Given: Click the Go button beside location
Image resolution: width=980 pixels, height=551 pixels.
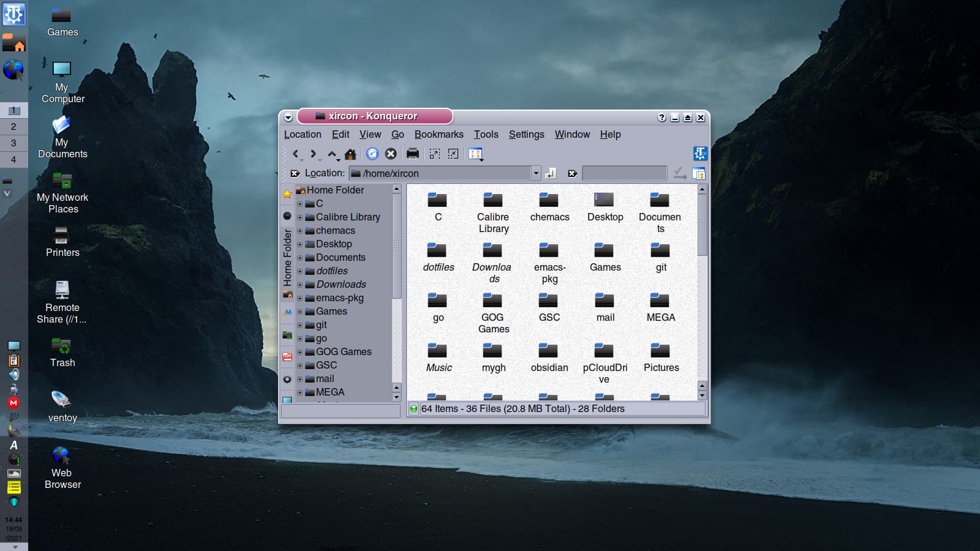Looking at the screenshot, I should [551, 173].
